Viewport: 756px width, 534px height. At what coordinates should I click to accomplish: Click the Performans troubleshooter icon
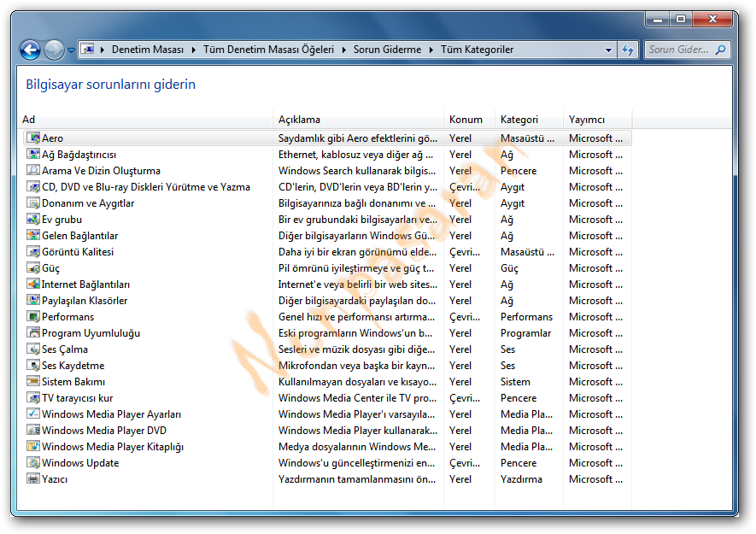click(x=32, y=317)
